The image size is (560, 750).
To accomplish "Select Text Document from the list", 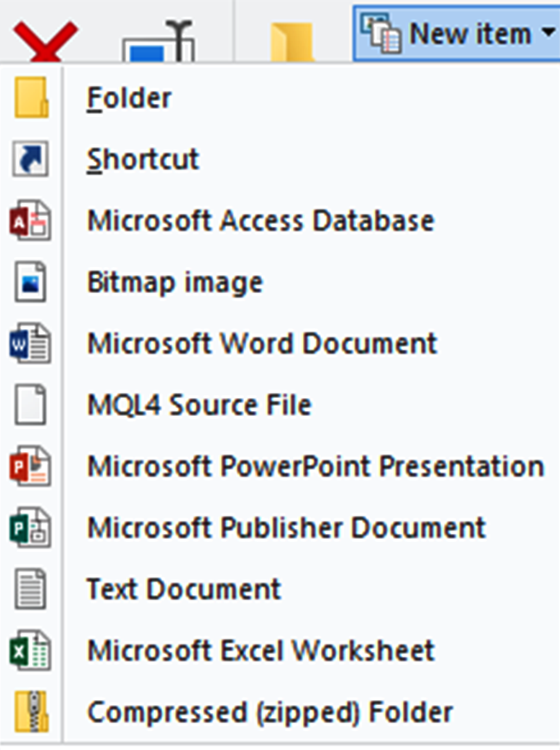I will (x=184, y=589).
